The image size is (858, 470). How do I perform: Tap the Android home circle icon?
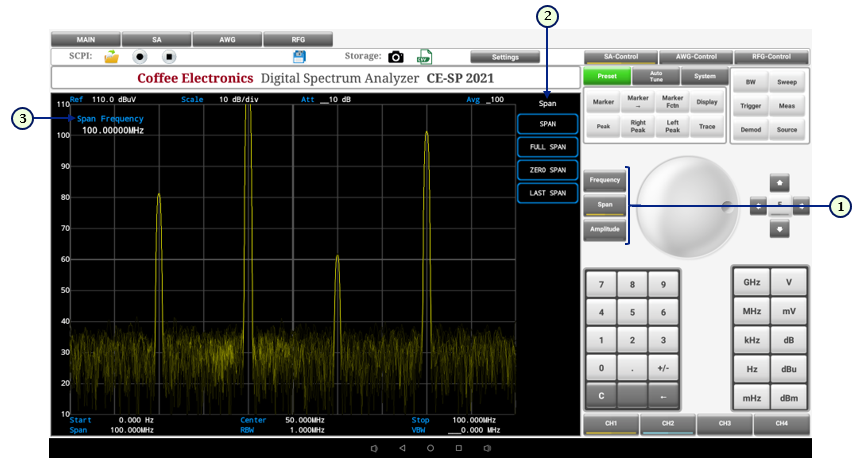click(430, 448)
